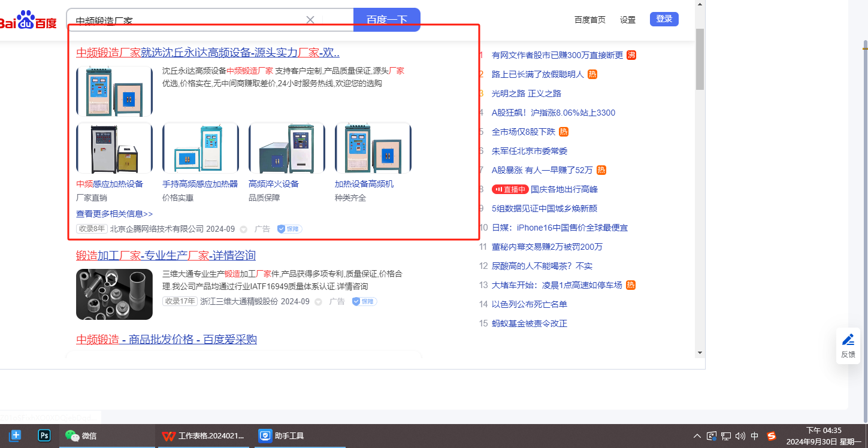The width and height of the screenshot is (868, 448).
Task: Show hidden system tray icons
Action: [x=697, y=435]
